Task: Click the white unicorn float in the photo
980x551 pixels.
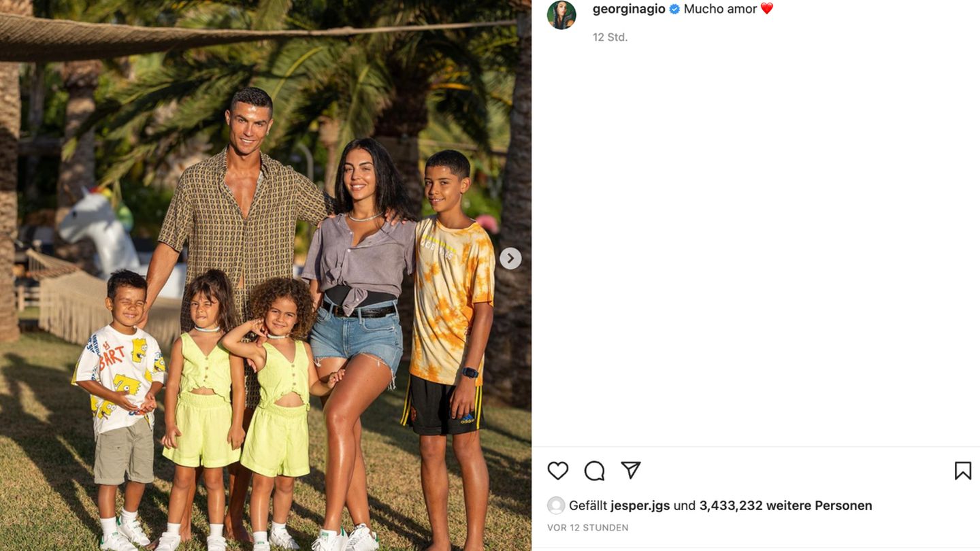Action: (x=99, y=231)
